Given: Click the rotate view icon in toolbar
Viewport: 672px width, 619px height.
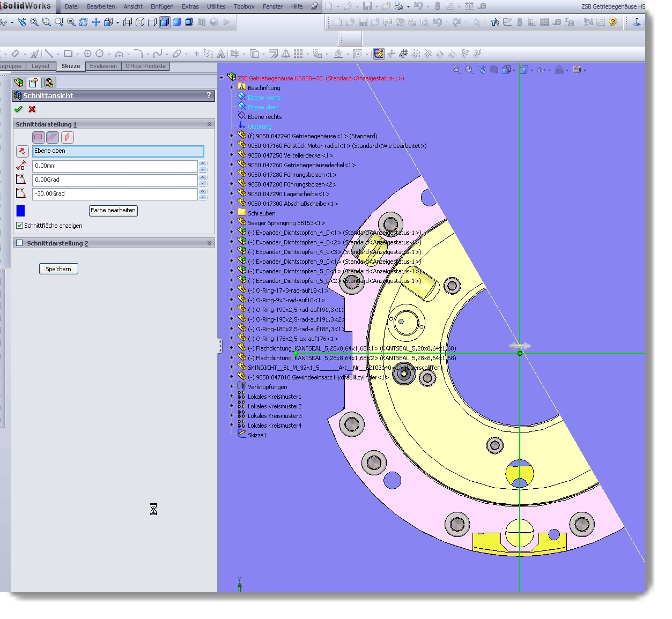Looking at the screenshot, I should point(83,22).
